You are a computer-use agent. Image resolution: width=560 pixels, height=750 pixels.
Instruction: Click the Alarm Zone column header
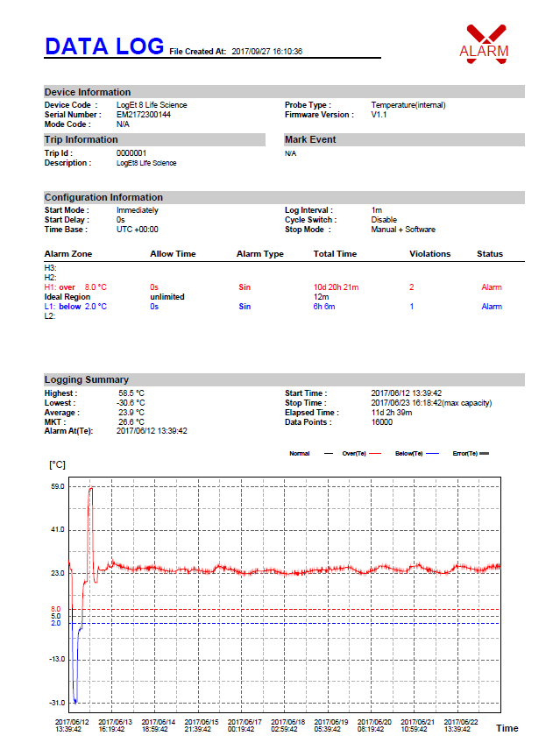(68, 254)
